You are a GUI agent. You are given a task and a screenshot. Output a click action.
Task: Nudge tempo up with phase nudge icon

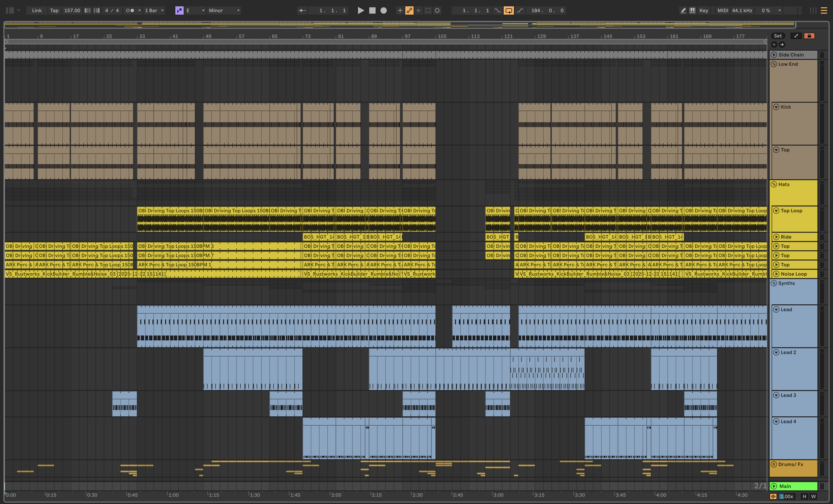click(x=97, y=10)
